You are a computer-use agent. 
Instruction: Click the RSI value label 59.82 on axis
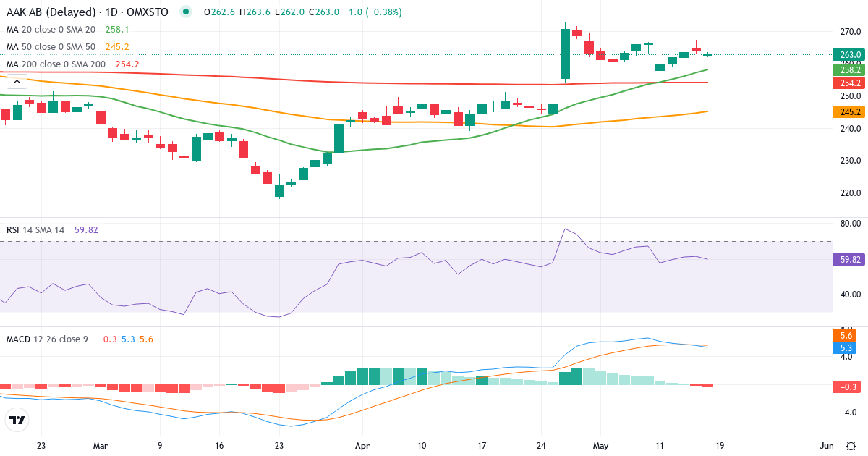pos(851,259)
